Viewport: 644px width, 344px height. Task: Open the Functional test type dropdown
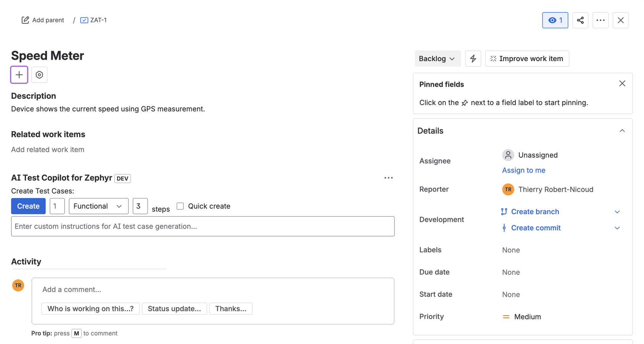tap(98, 206)
